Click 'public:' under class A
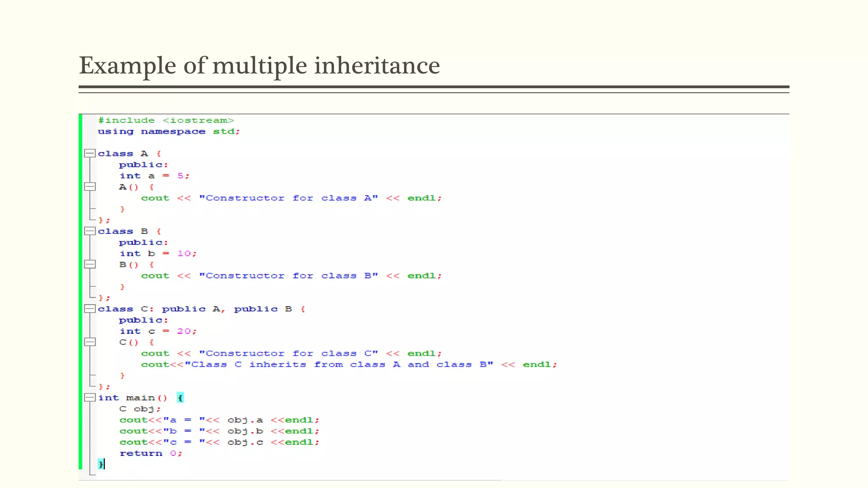The image size is (868, 488). coord(143,165)
